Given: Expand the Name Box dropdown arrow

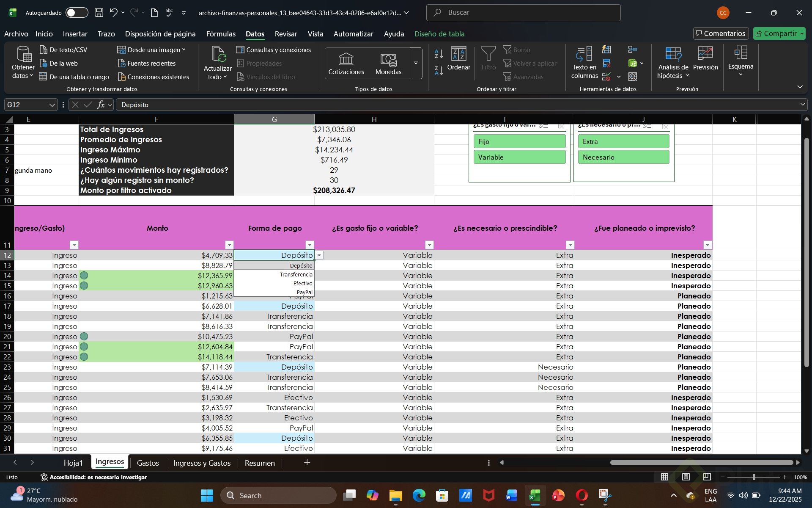Looking at the screenshot, I should tap(52, 105).
